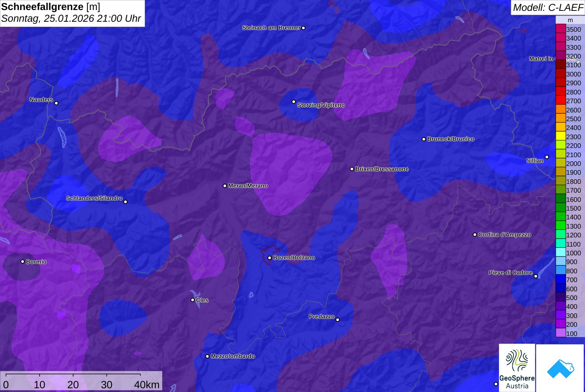Click the Nauders location dot
Image resolution: width=585 pixels, height=392 pixels.
pyautogui.click(x=56, y=103)
